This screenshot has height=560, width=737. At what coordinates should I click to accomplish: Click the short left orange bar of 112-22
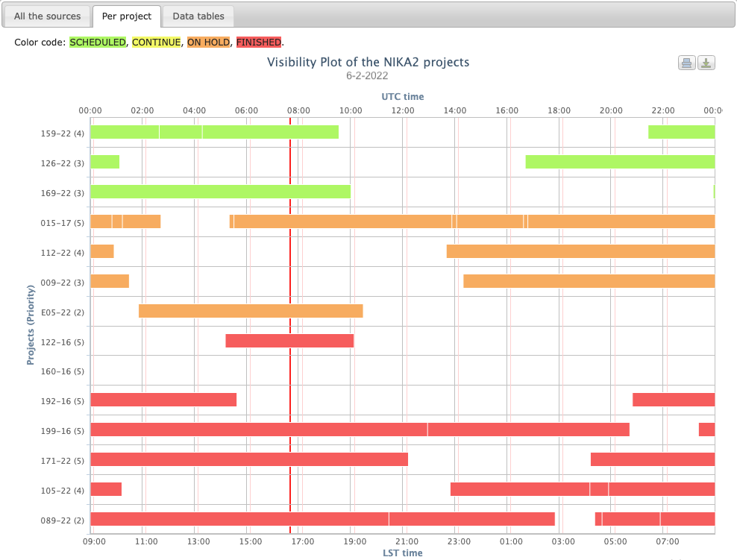click(102, 251)
